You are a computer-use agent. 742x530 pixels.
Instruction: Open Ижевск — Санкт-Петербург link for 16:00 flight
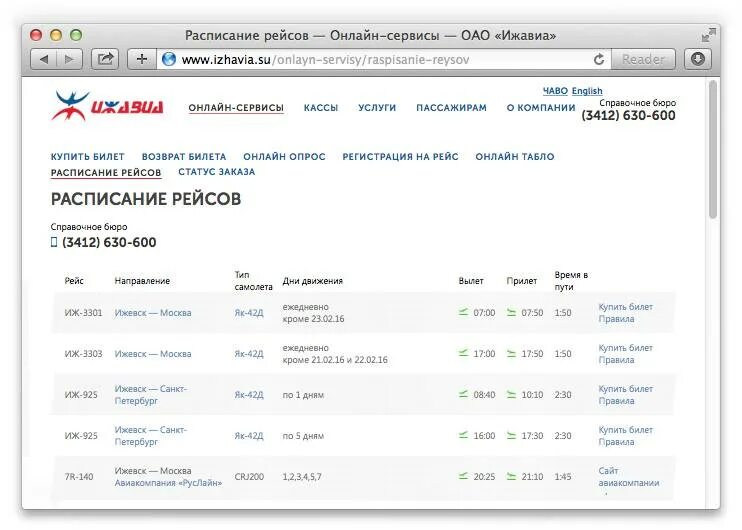coord(151,436)
